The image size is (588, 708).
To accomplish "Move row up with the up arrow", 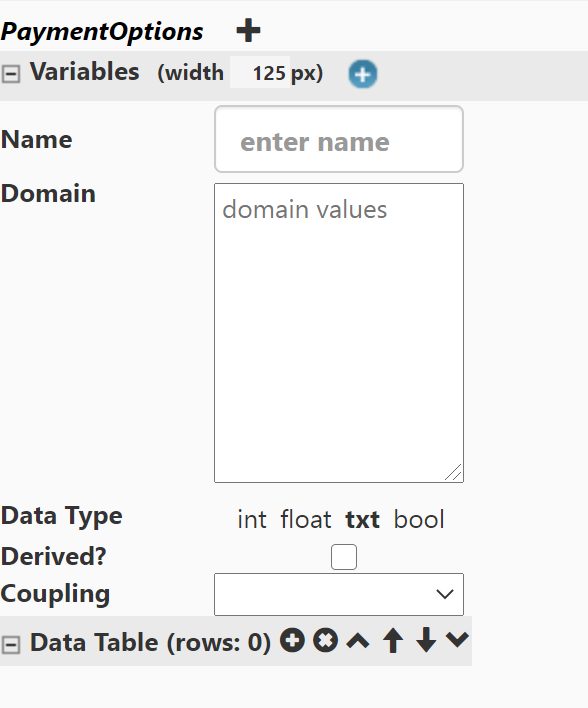I will 393,640.
